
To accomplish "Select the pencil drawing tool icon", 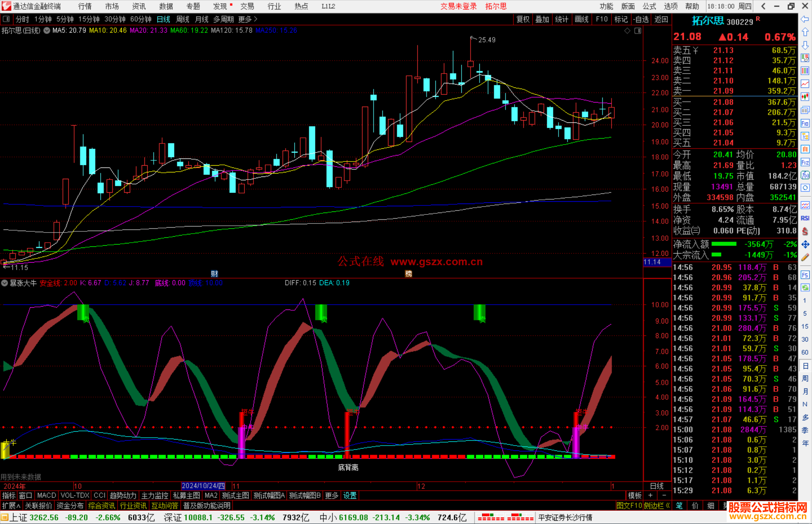I will click(805, 257).
